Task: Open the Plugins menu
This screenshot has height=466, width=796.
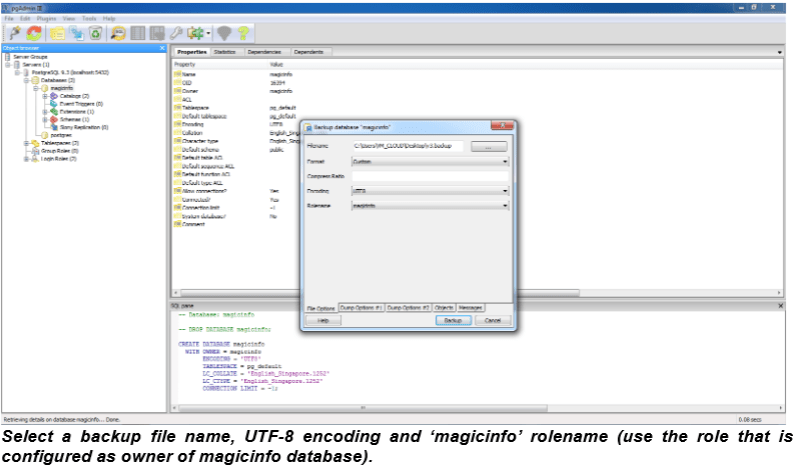Action: coord(46,18)
